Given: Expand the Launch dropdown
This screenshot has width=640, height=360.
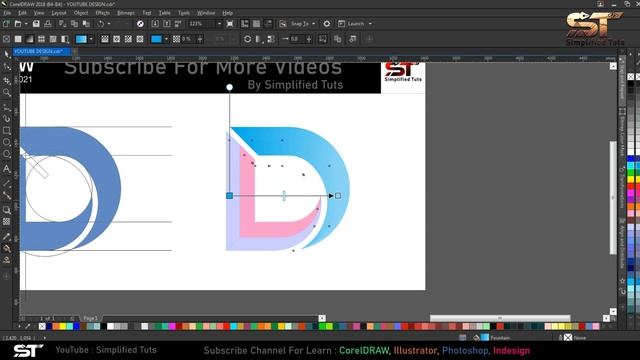Looking at the screenshot, I should 370,24.
